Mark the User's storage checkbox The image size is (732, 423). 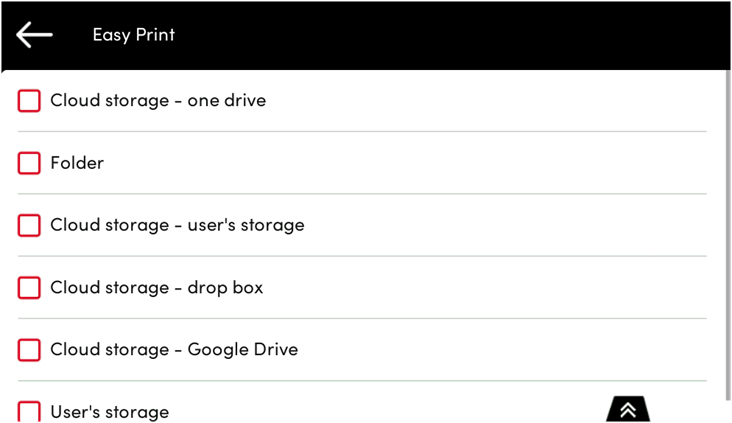(30, 411)
